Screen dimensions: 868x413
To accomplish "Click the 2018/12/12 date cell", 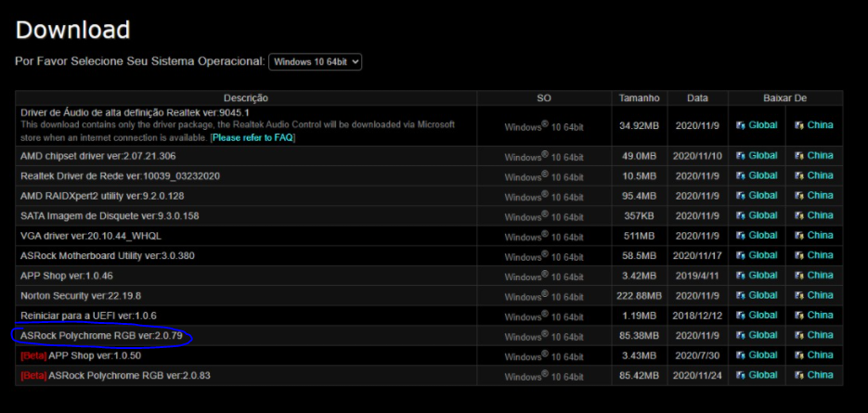I will 697,316.
